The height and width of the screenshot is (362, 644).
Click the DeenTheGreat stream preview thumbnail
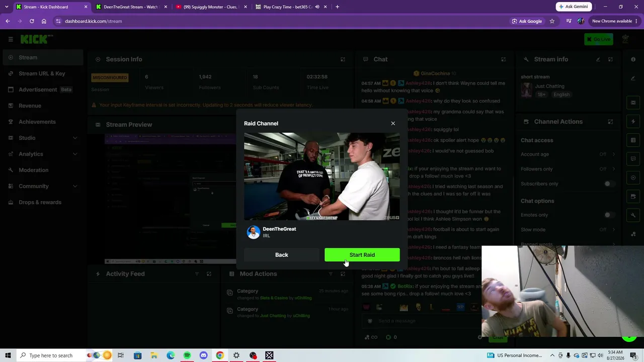coord(322,176)
